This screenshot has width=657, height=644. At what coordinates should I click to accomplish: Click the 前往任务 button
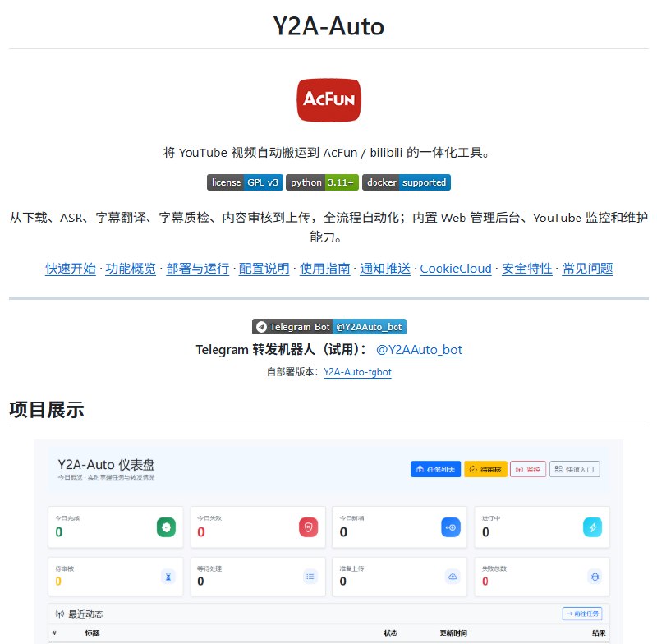(582, 614)
